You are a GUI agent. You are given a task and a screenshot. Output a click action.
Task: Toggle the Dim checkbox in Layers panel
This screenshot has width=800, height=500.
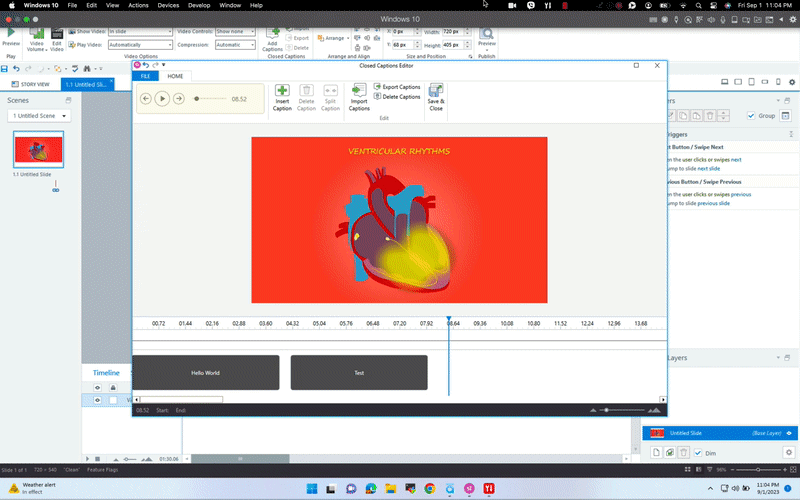click(x=698, y=453)
